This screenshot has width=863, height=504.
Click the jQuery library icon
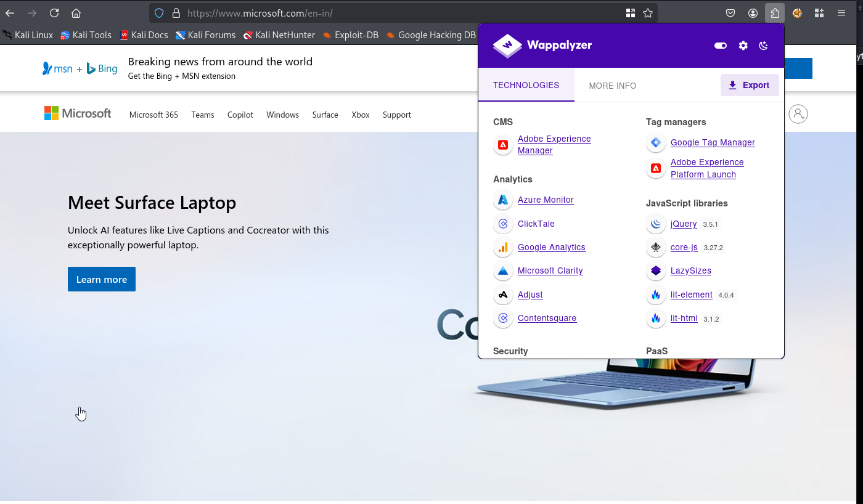pos(656,224)
